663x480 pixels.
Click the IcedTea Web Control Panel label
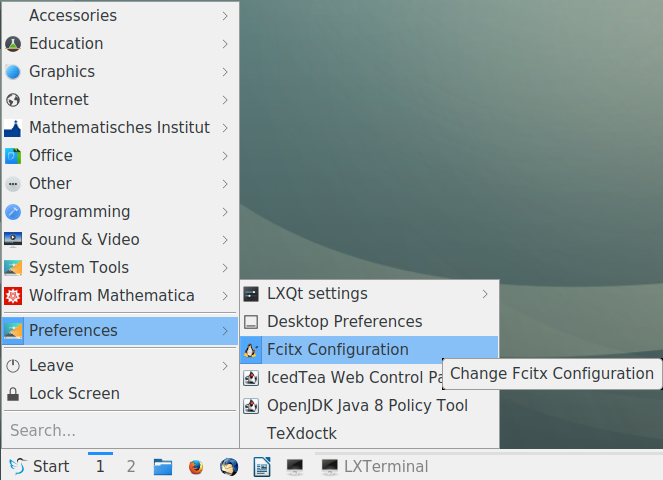(354, 378)
